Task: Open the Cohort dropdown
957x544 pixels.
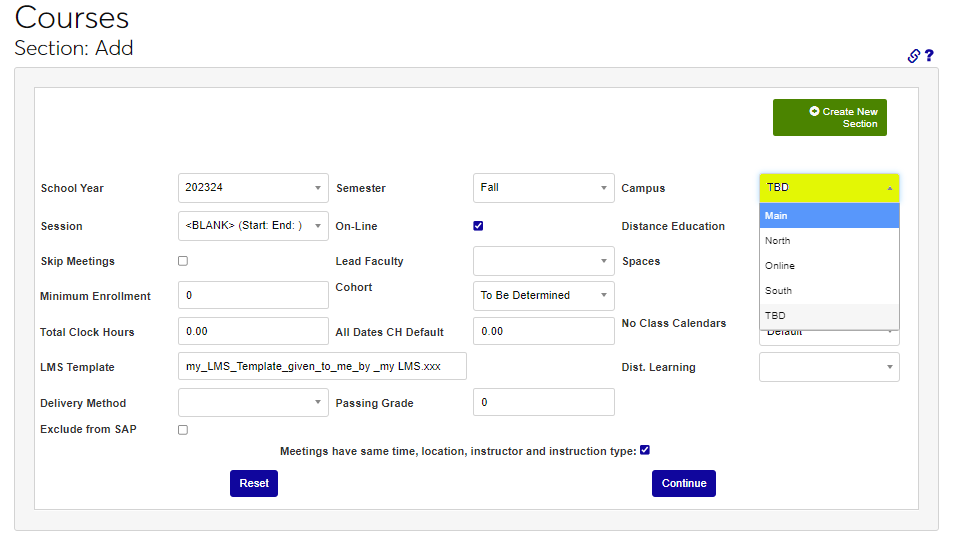Action: 543,296
